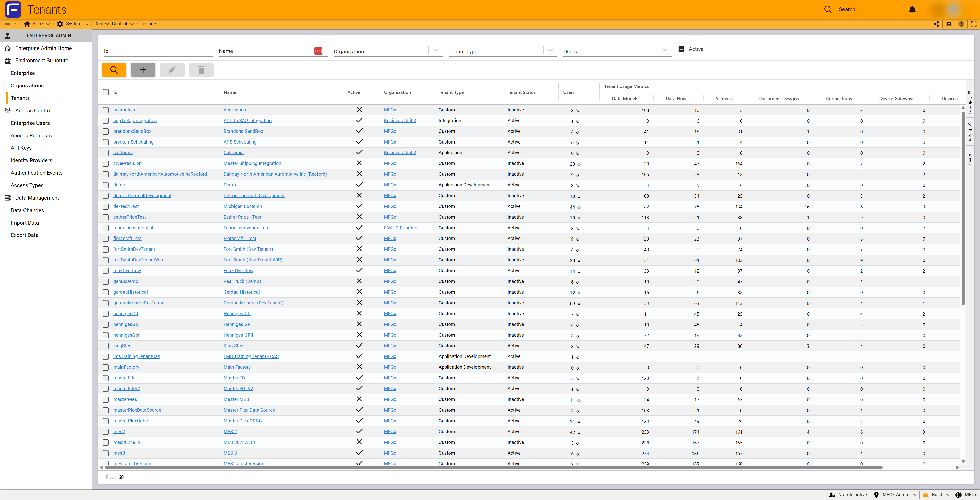Toggle the Active filter checkbox
The height and width of the screenshot is (500, 980).
tap(681, 49)
